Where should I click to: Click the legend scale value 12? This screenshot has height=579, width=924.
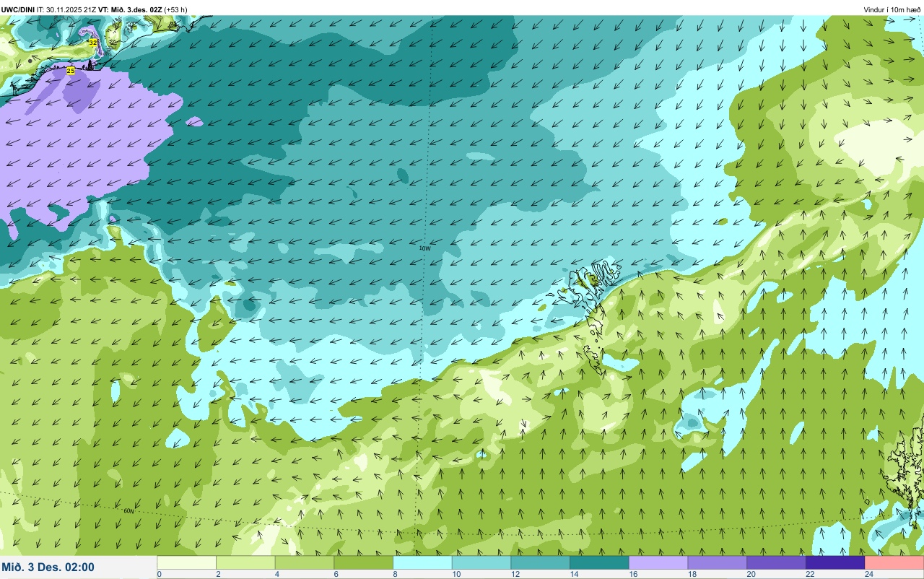(515, 574)
